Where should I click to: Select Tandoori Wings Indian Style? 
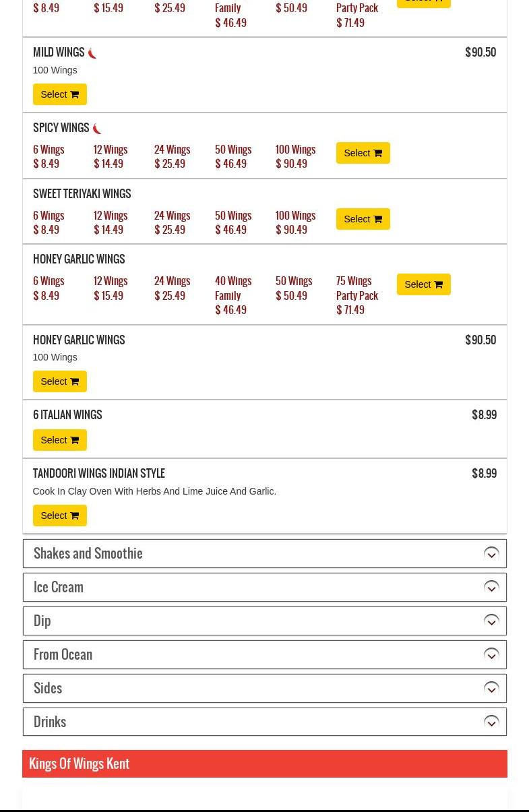click(x=59, y=516)
